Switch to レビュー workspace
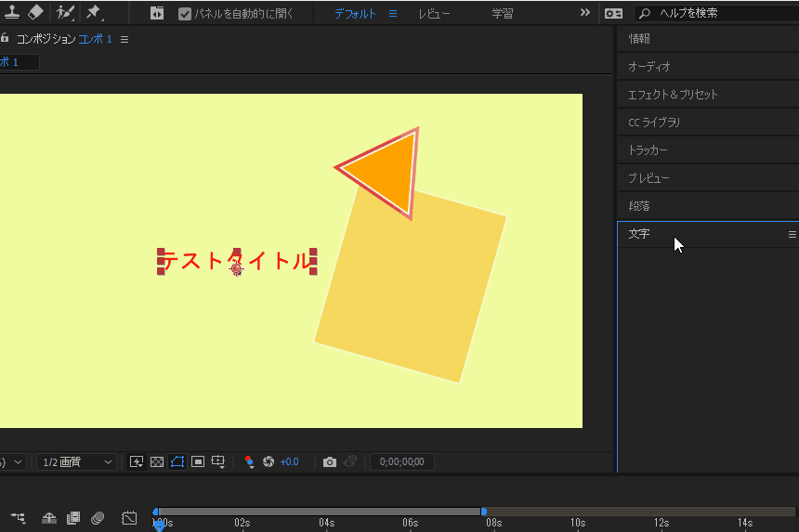Viewport: 799px width, 532px height. [x=434, y=14]
